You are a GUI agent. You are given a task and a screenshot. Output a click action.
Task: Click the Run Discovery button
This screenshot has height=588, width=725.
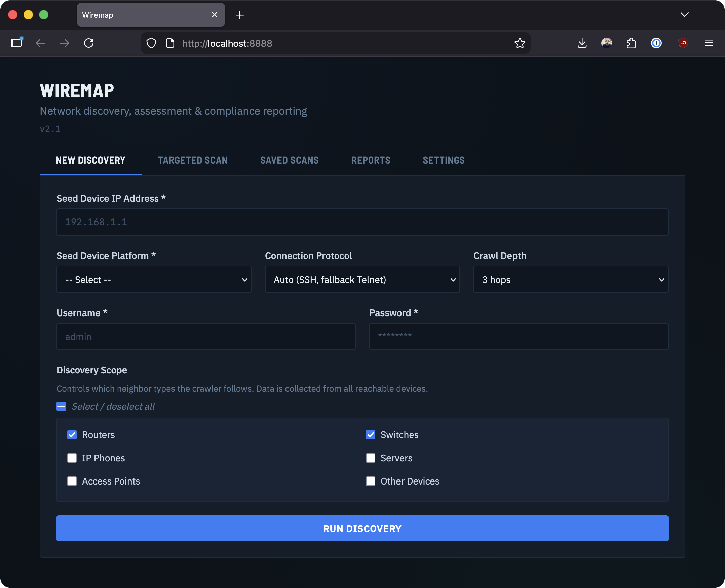point(362,529)
